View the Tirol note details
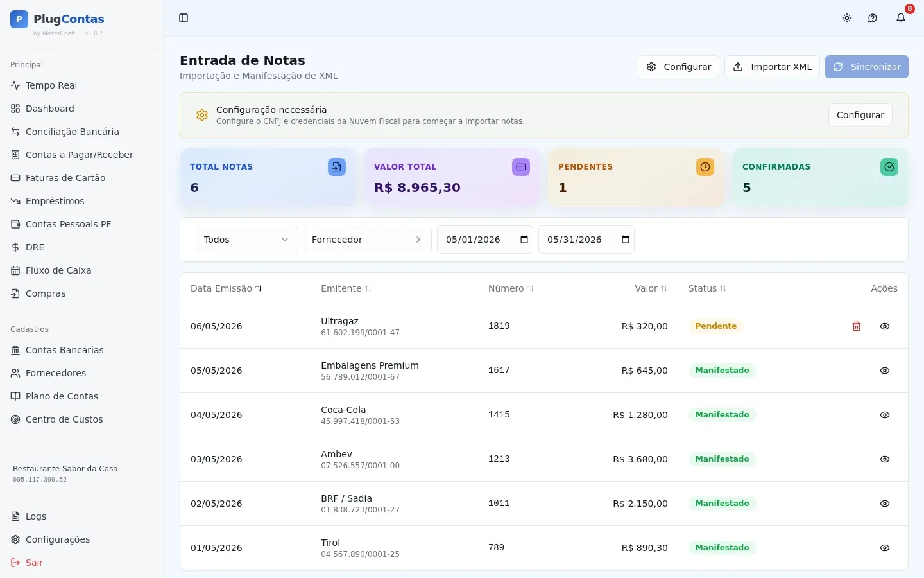This screenshot has height=578, width=924. coord(885,548)
